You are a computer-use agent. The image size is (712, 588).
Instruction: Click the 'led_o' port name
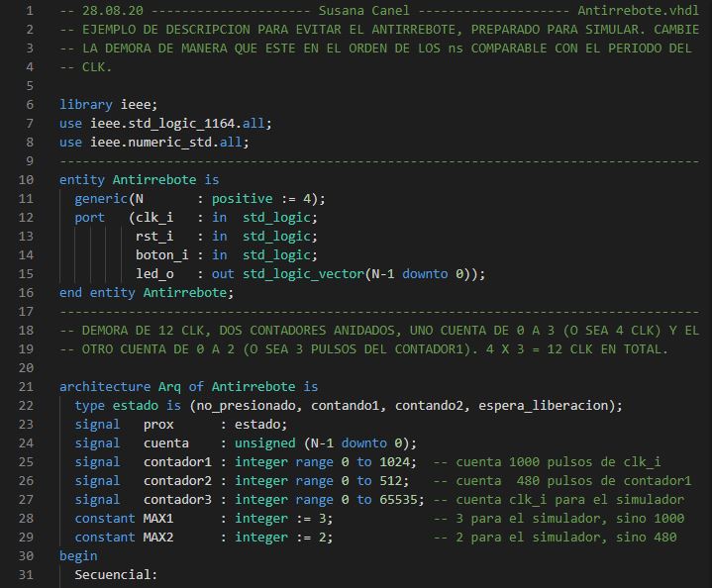coord(154,273)
